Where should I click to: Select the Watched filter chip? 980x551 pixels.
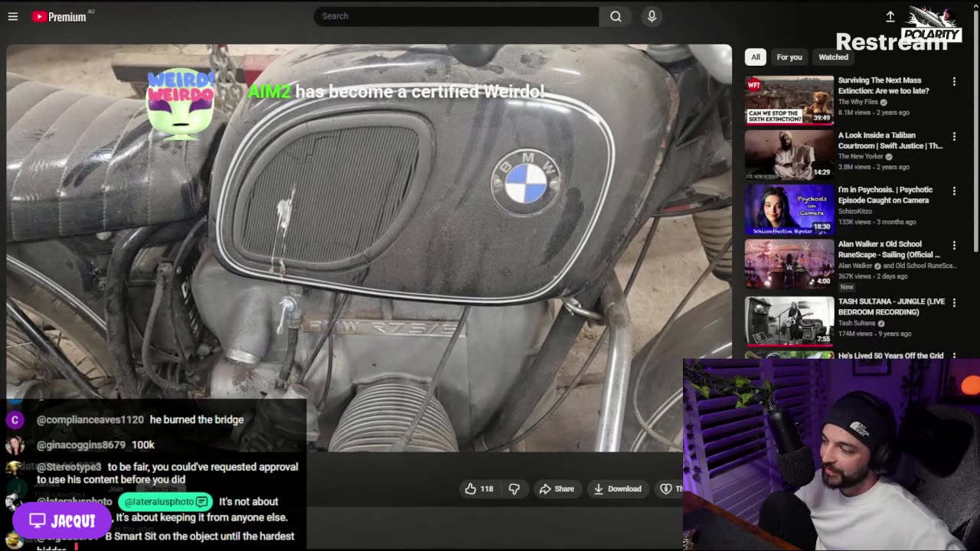pyautogui.click(x=833, y=57)
